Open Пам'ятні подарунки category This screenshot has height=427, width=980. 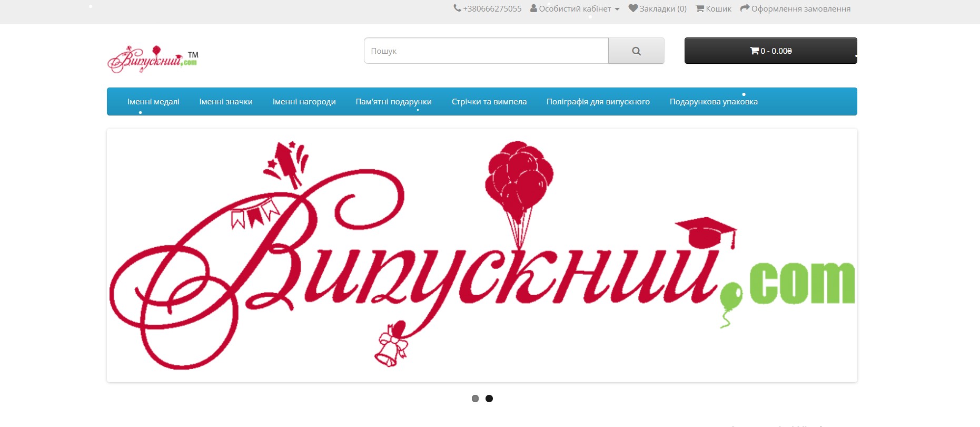[393, 102]
